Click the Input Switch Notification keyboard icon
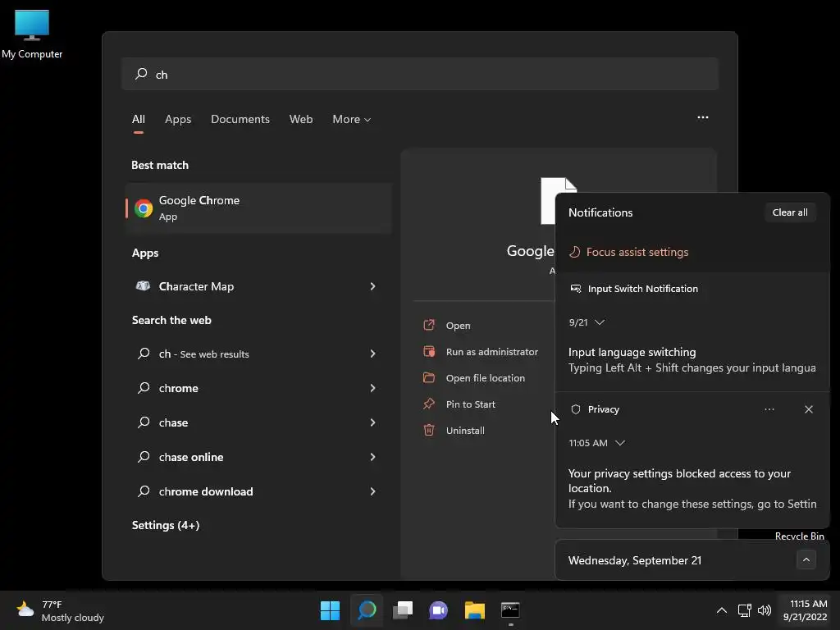Screen dimensions: 840x630 [x=576, y=289]
